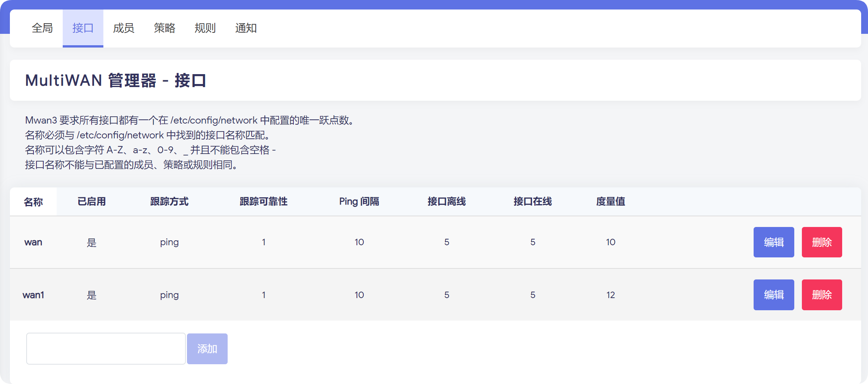Delete the wan1 interface row
868x384 pixels.
(x=822, y=295)
